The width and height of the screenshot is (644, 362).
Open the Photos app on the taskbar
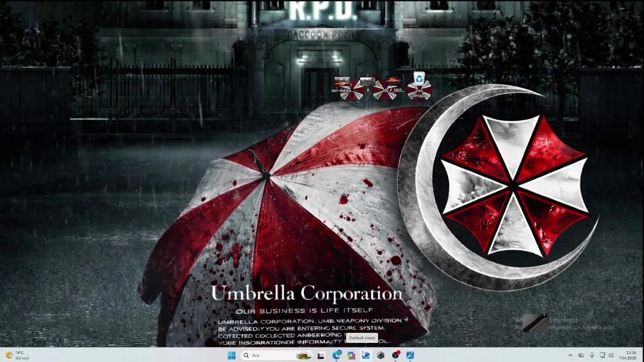point(410,355)
